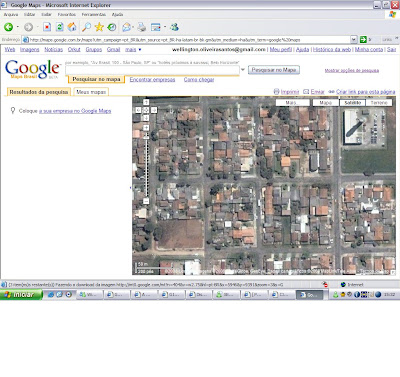
Task: Open the IE Search magnifier icon
Action: click(86, 27)
